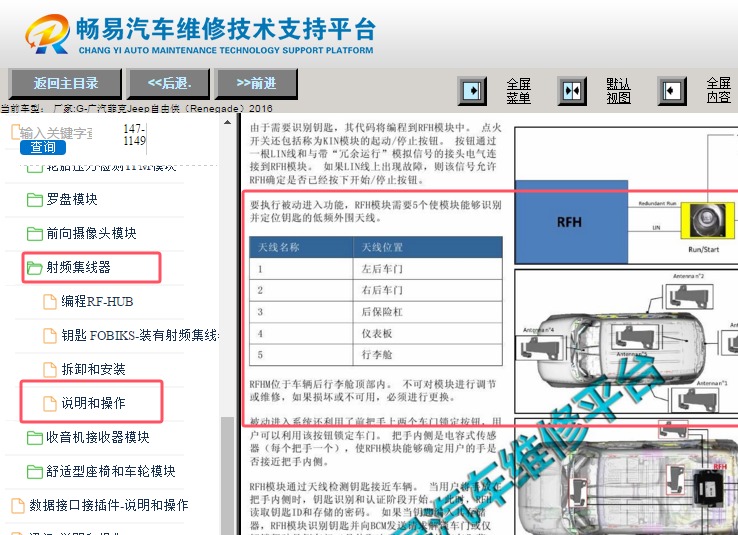Go forward with the >>前进 button
The image size is (738, 535).
coord(257,84)
